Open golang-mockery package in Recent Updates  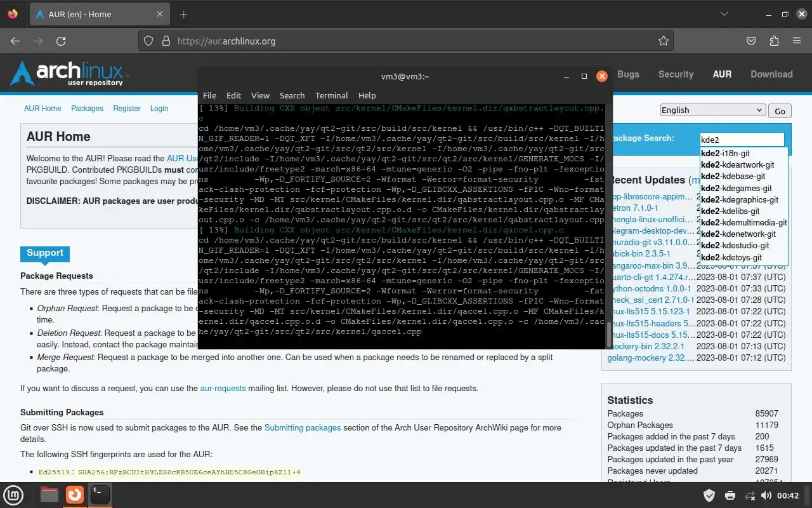pos(651,358)
